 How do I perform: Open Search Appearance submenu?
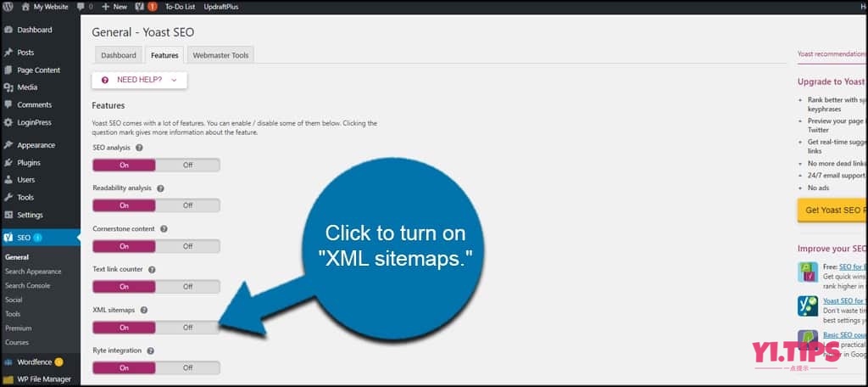point(33,272)
